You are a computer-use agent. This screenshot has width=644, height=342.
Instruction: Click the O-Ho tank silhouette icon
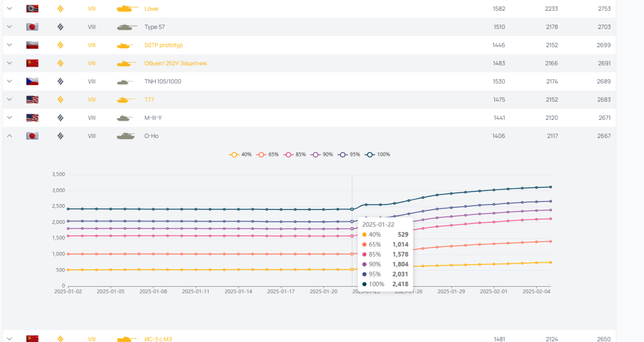(126, 136)
